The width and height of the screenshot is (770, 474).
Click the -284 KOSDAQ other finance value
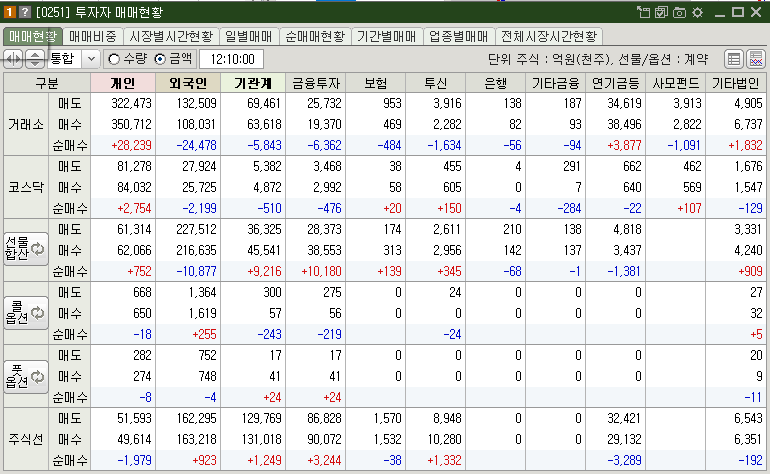pyautogui.click(x=569, y=208)
